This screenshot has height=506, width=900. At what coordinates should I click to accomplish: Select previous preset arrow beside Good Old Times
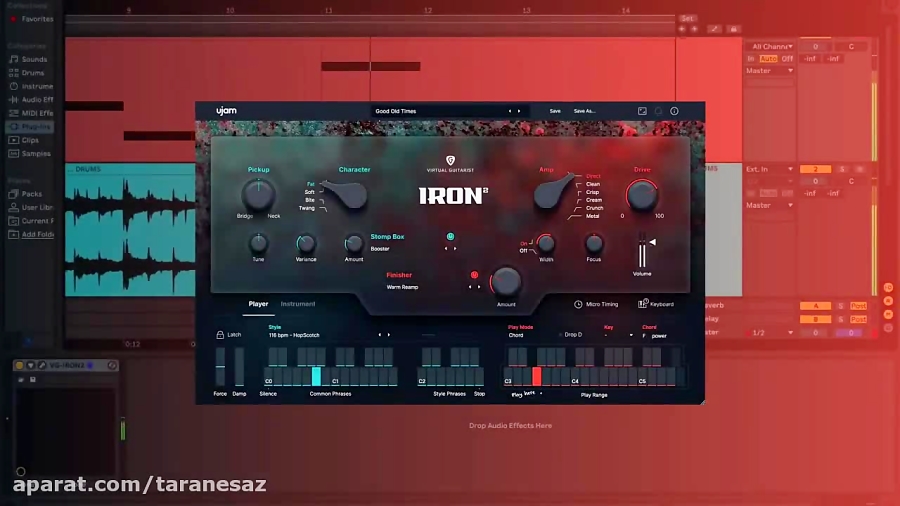510,111
